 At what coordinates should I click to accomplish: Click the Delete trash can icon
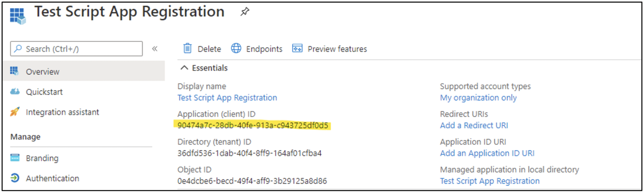pyautogui.click(x=187, y=49)
